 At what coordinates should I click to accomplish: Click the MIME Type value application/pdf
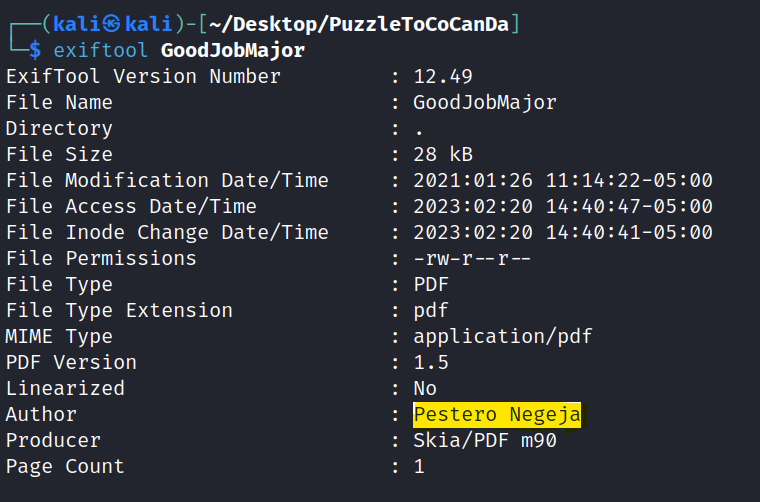click(x=503, y=336)
